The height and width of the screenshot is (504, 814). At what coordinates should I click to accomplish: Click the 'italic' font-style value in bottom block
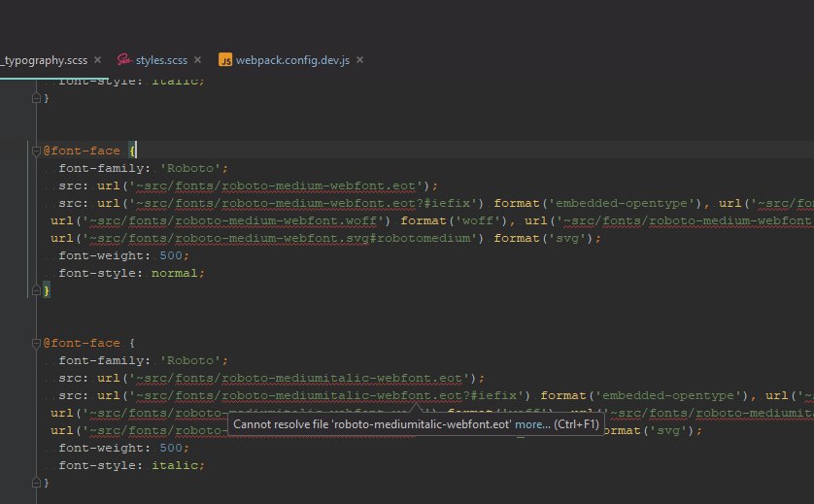[x=175, y=465]
